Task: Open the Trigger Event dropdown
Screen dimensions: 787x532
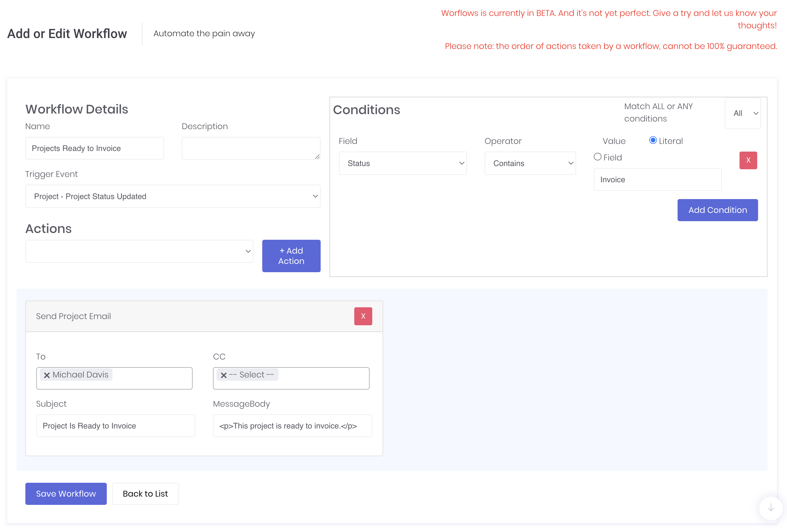Action: [x=173, y=196]
